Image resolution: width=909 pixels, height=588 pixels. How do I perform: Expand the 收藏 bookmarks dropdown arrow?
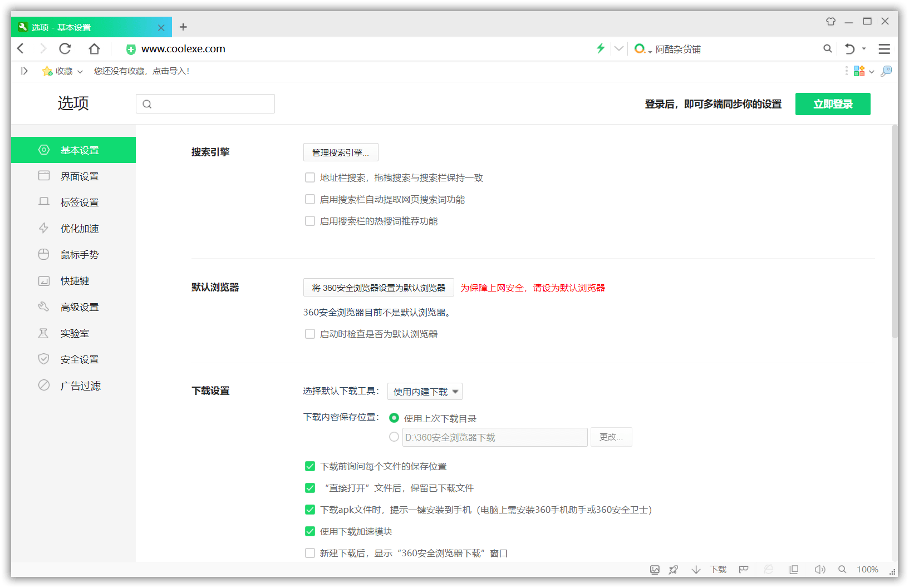coord(80,71)
